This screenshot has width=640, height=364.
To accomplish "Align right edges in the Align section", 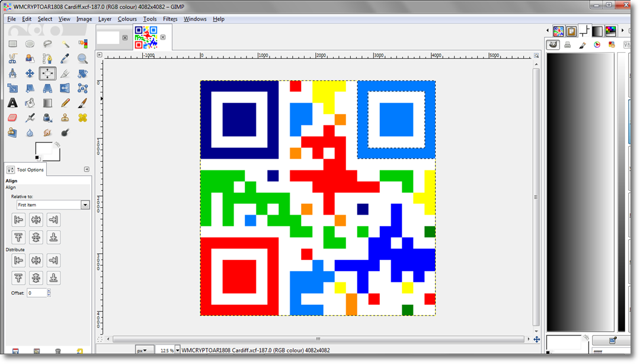I will tap(53, 220).
